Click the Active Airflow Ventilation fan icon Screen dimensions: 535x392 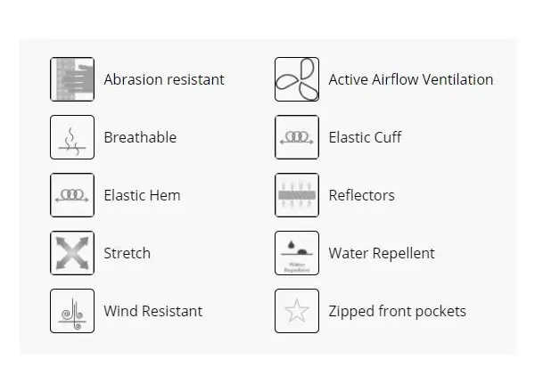coord(297,79)
